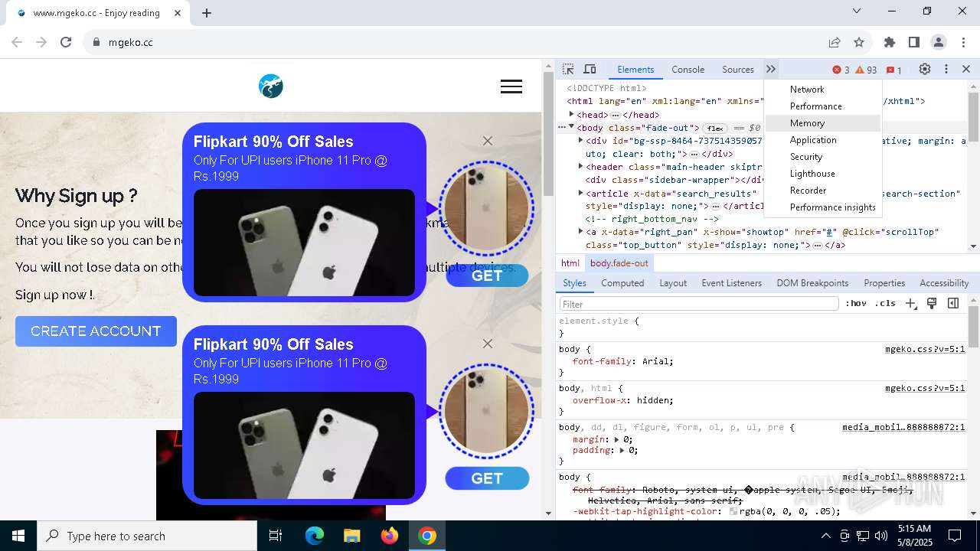Open mgeko.css source link for font-family rule
This screenshot has width=980, height=551.
tap(925, 349)
